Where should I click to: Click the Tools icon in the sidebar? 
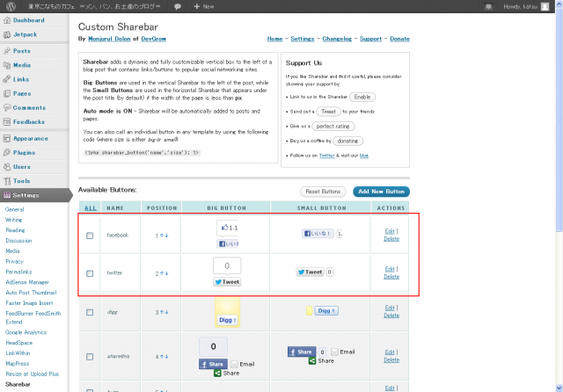[x=7, y=181]
